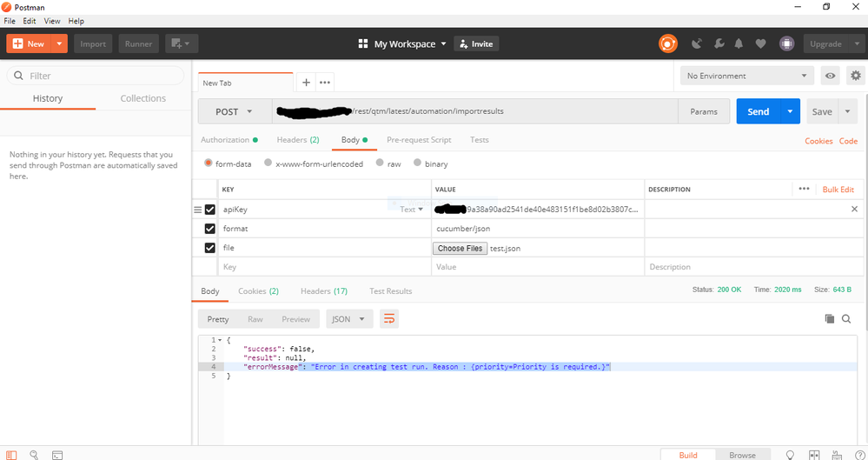Expand the Send button dropdown arrow
Screen dimensions: 868x460
click(x=790, y=111)
